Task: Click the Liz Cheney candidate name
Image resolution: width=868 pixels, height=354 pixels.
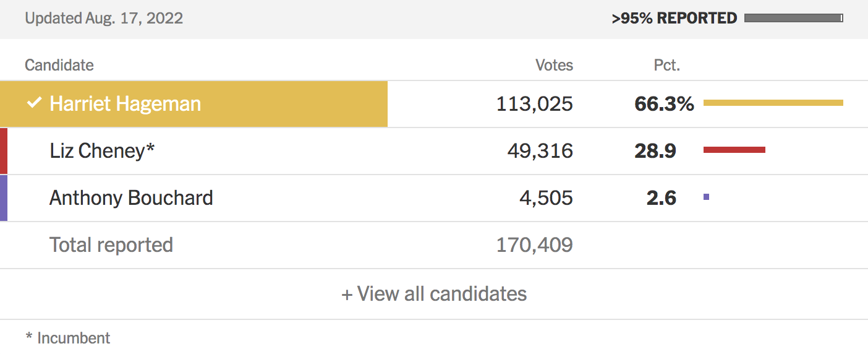Action: [x=101, y=150]
